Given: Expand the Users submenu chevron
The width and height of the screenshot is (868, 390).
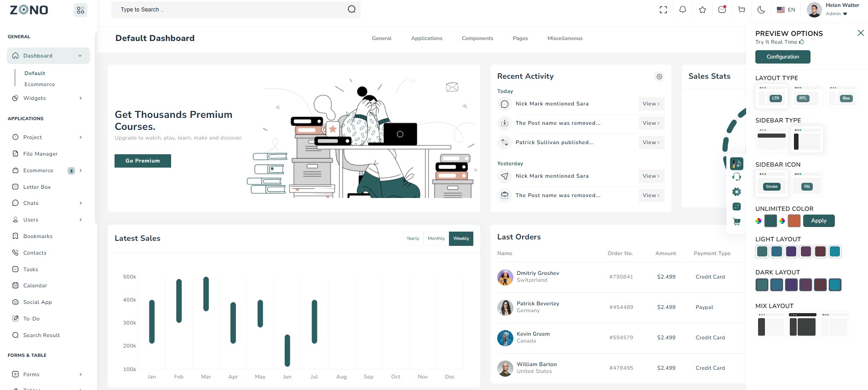Looking at the screenshot, I should (80, 220).
